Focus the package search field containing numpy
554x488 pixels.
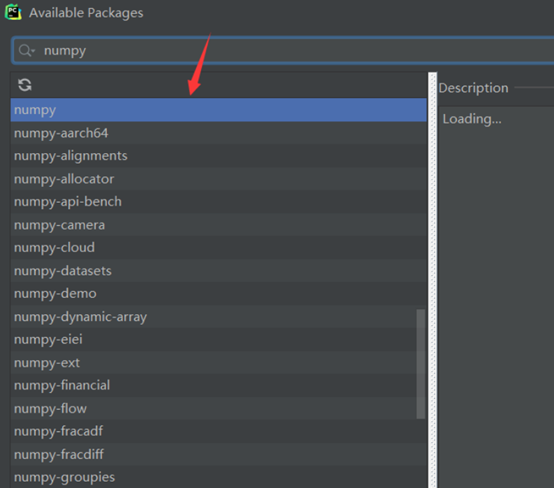tap(283, 51)
